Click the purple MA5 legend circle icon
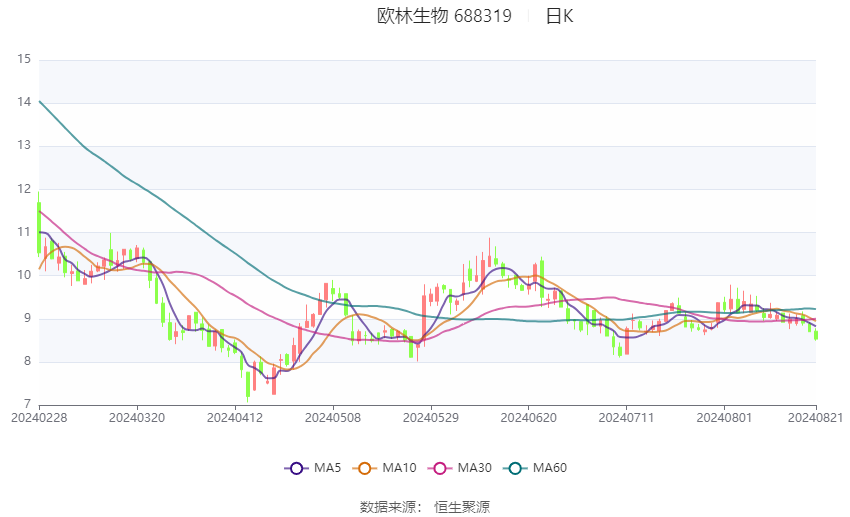Image resolution: width=850 pixels, height=517 pixels. click(x=297, y=468)
